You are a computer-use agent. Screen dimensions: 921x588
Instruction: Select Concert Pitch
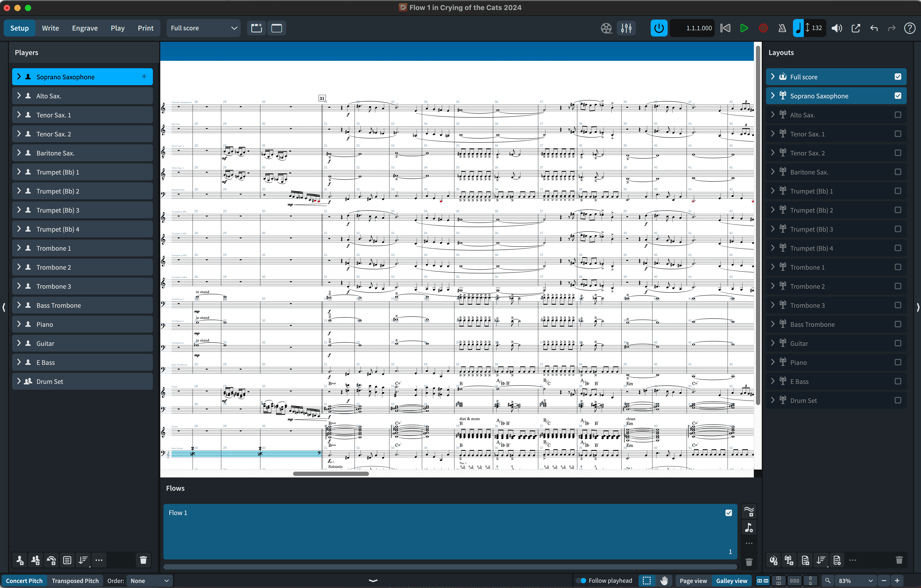[24, 580]
